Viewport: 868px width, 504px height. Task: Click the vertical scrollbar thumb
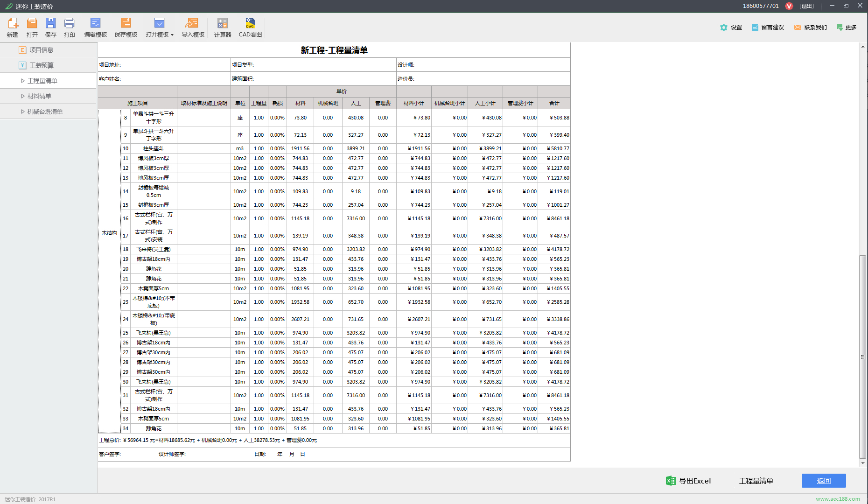coord(862,357)
